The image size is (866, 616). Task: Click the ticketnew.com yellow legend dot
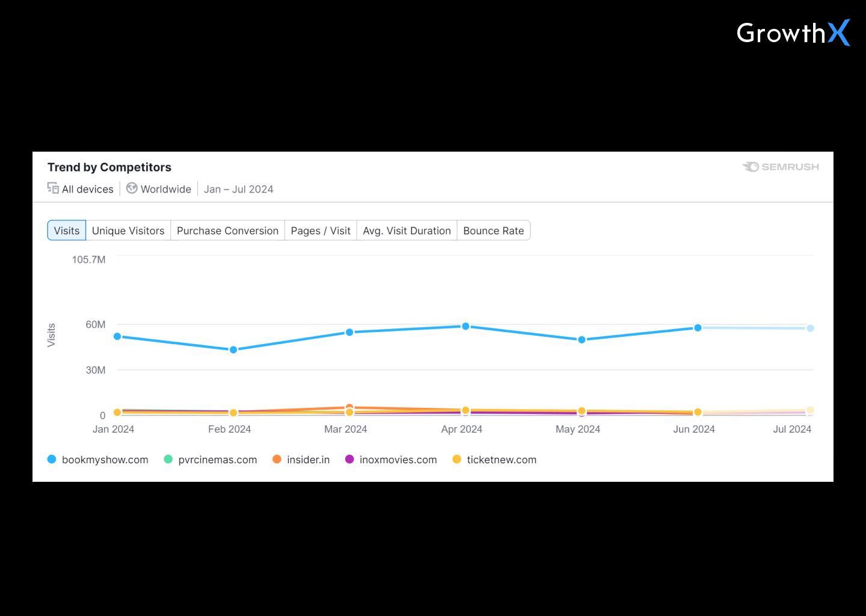click(457, 460)
